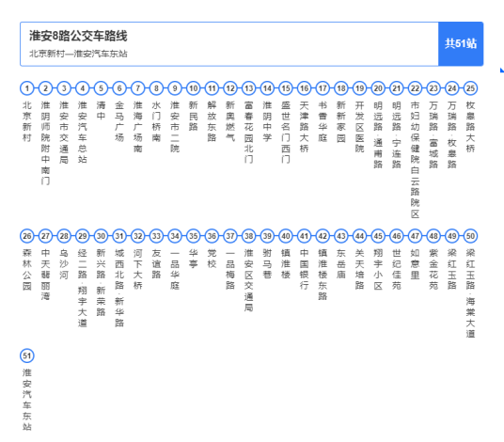Click the 河下大桥 station name
504x442 pixels.
click(x=138, y=269)
